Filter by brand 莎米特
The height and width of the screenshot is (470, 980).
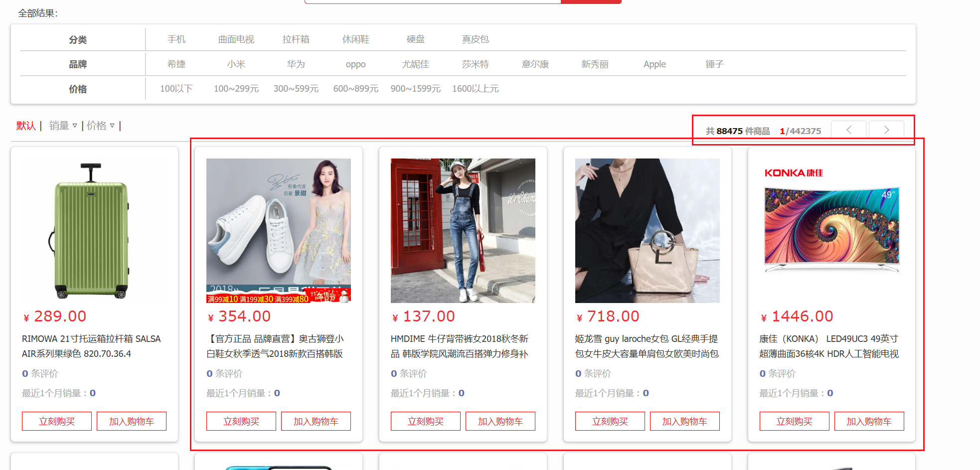click(476, 64)
